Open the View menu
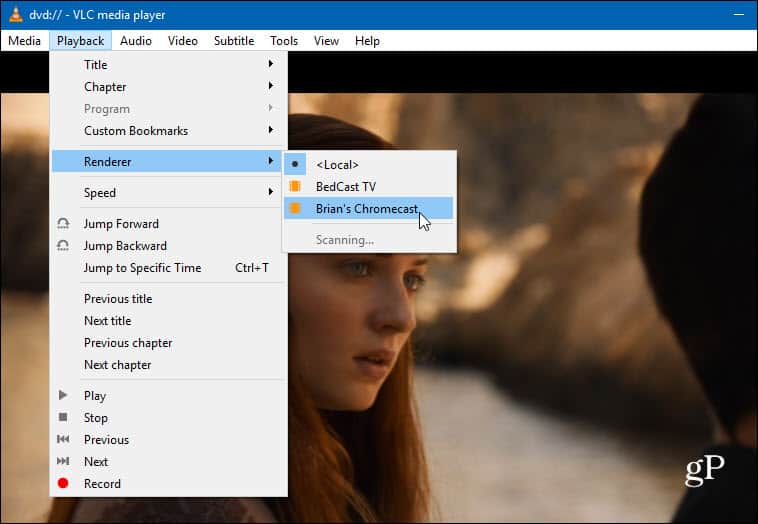 coord(326,41)
